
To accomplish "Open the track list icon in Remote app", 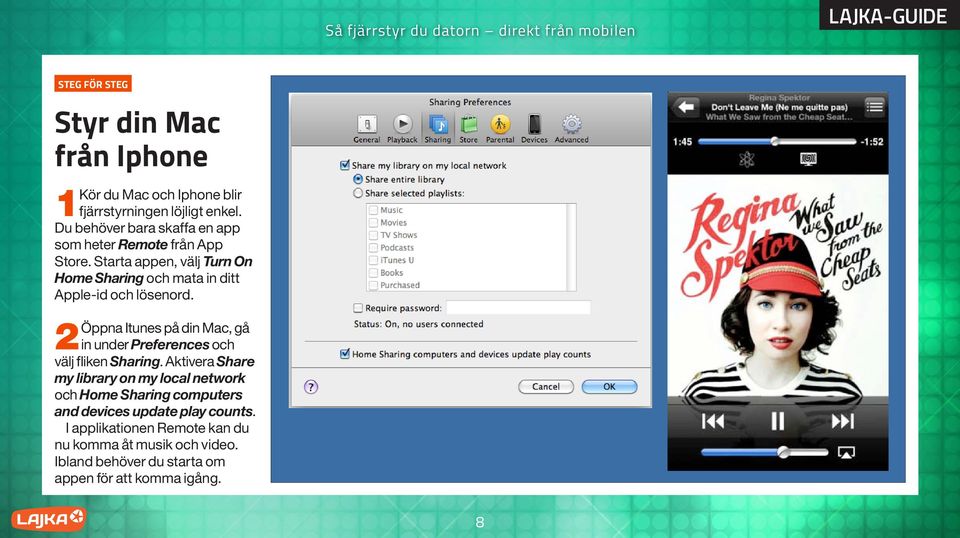I will 874,107.
